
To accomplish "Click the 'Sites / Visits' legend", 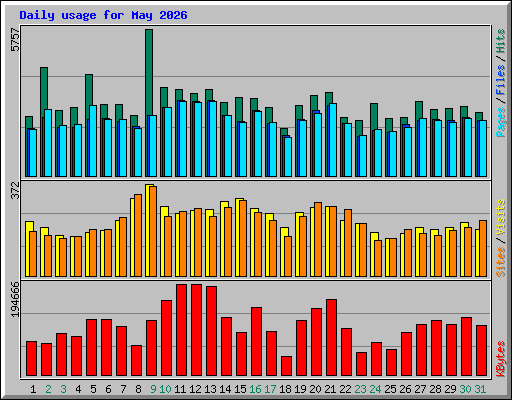I will (x=501, y=238).
